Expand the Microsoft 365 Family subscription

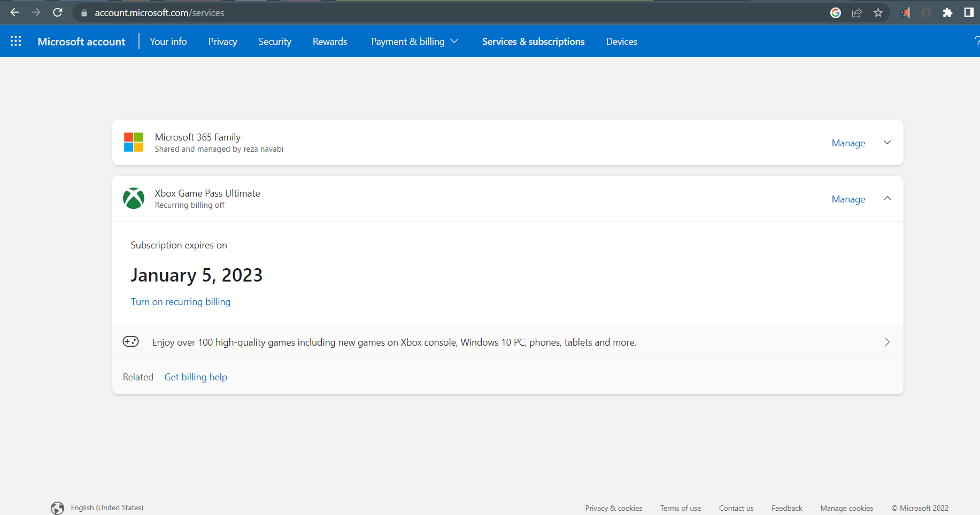click(x=888, y=143)
